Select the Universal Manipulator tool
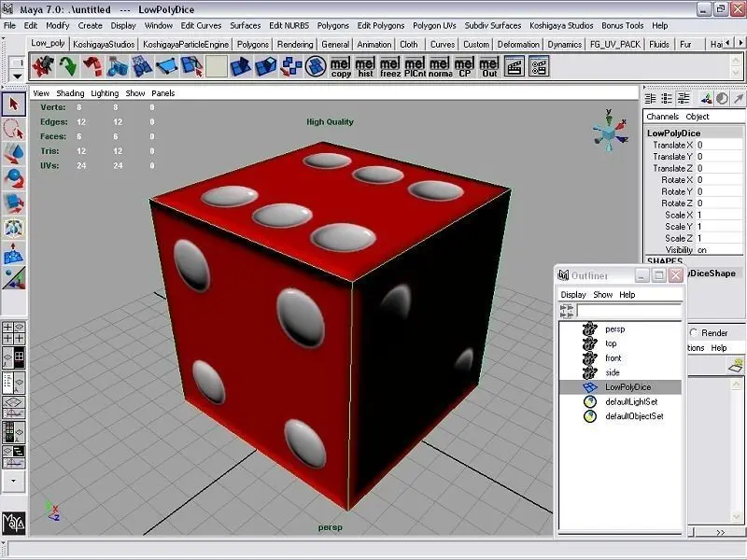 click(x=13, y=228)
